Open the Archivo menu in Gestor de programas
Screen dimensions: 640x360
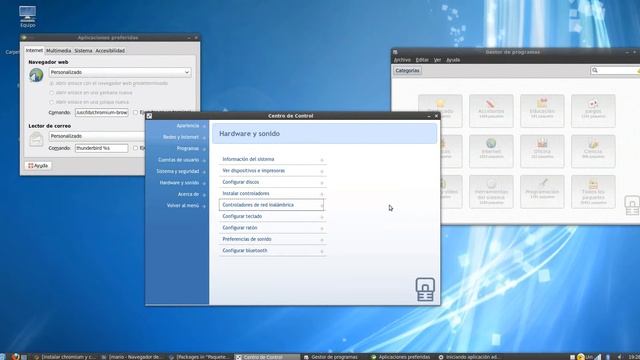(x=402, y=60)
